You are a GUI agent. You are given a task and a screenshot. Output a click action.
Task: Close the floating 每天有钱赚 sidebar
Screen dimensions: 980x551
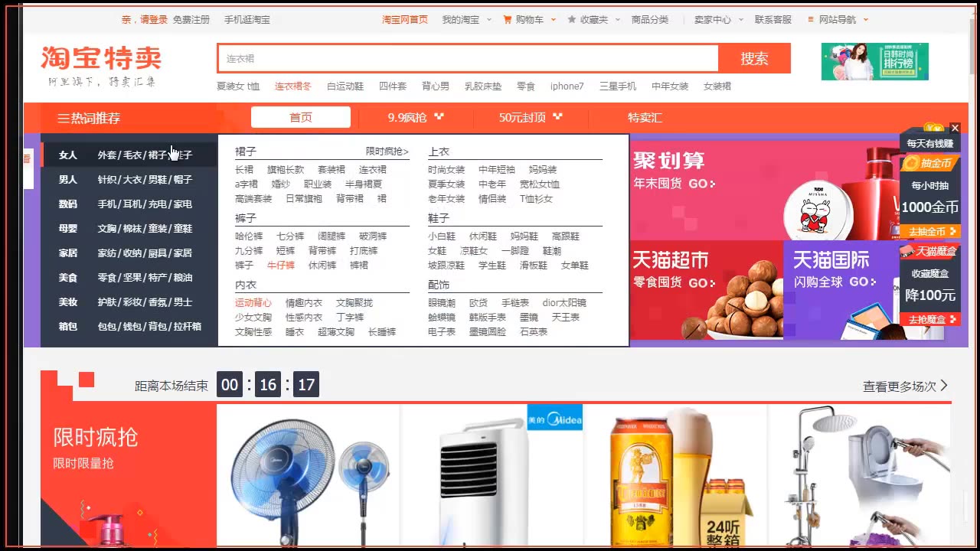(955, 128)
